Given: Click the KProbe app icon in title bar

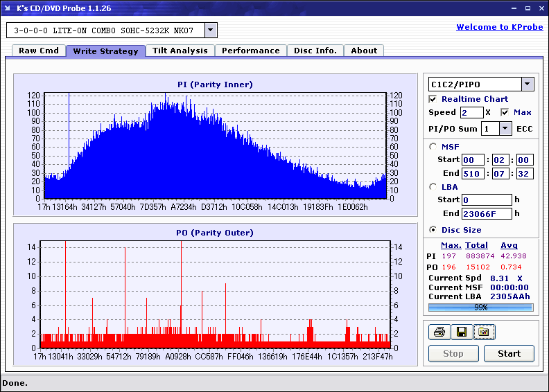Looking at the screenshot, I should (8, 8).
